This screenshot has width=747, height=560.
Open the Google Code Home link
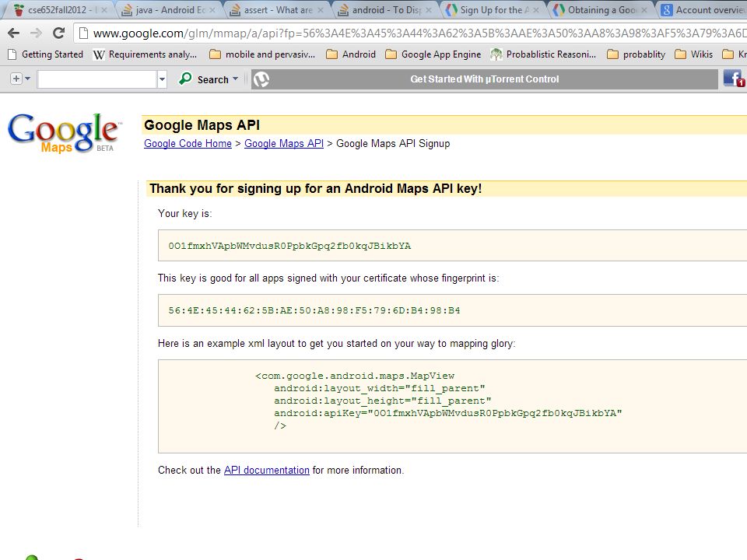click(x=188, y=143)
